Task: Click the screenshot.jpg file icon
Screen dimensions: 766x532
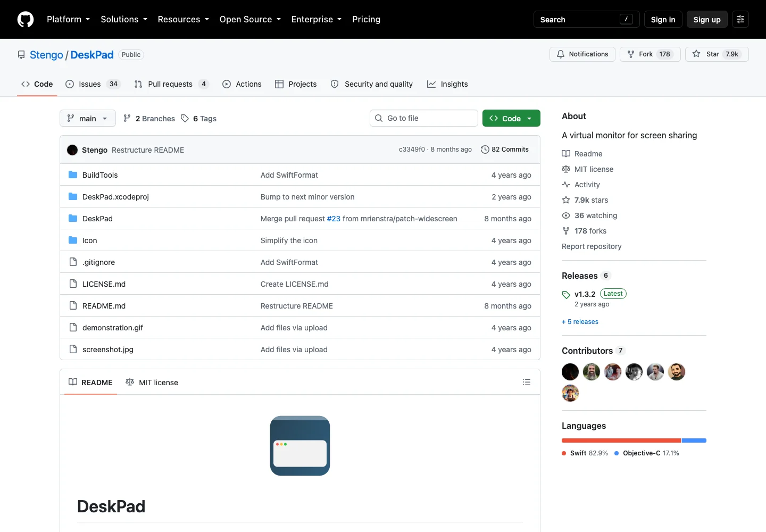Action: [x=73, y=349]
